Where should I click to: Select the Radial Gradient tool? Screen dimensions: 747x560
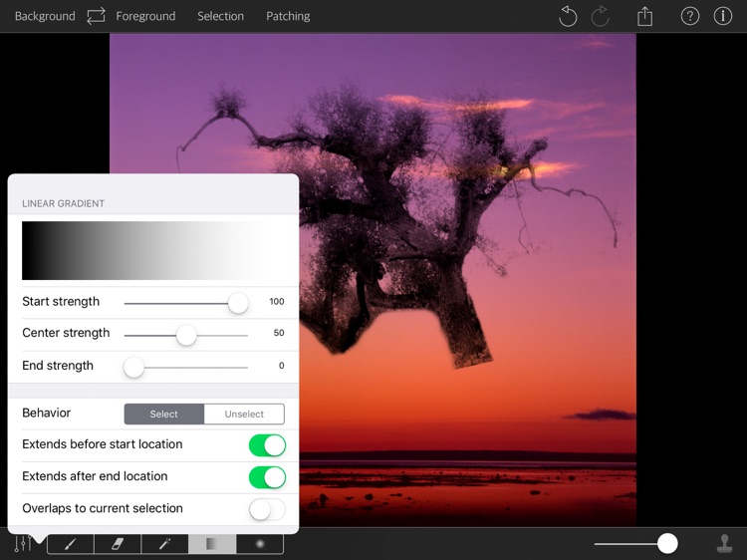click(x=260, y=544)
